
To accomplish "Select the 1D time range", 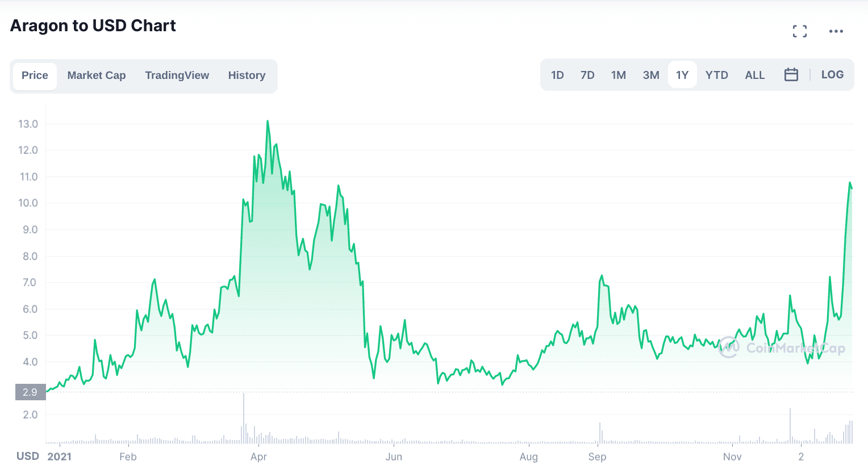I will tap(557, 75).
